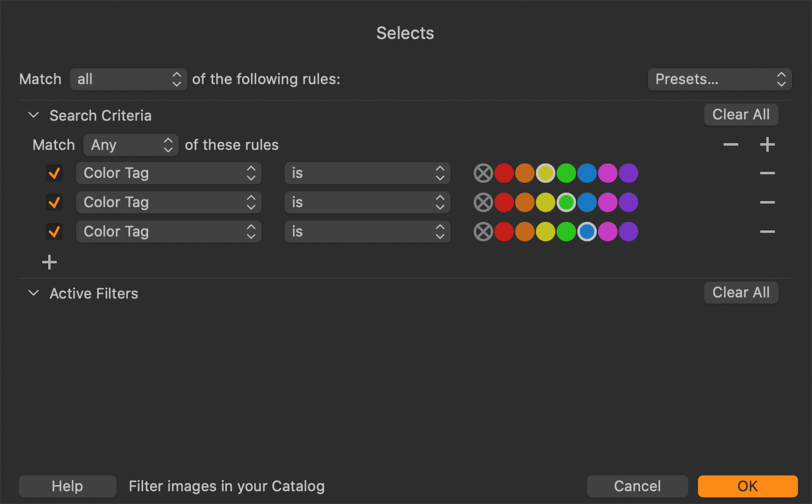Uncheck the first Color Tag rule checkbox
Viewport: 812px width, 504px height.
pyautogui.click(x=54, y=174)
